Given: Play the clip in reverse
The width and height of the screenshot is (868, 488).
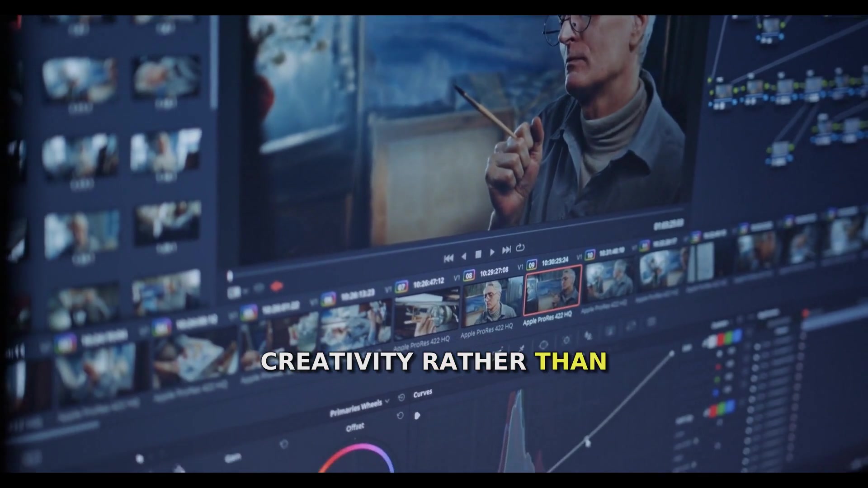Looking at the screenshot, I should 464,256.
